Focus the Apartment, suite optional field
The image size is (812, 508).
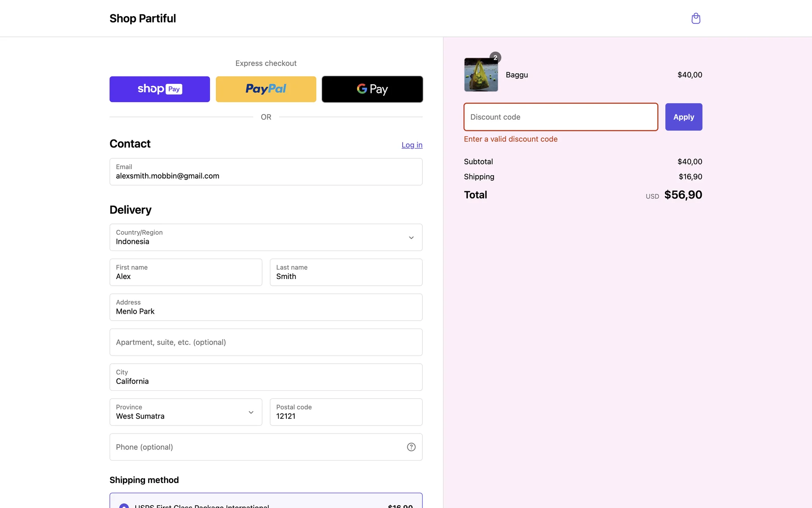click(266, 342)
